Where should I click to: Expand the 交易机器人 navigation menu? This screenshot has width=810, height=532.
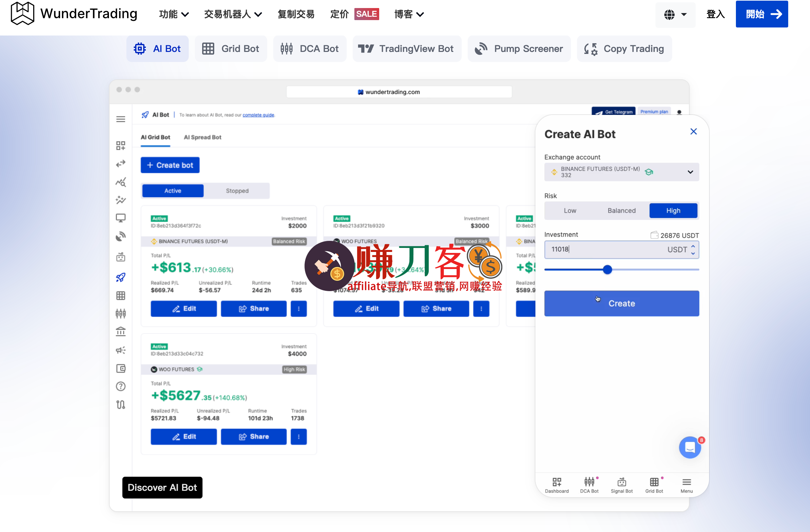click(x=233, y=14)
